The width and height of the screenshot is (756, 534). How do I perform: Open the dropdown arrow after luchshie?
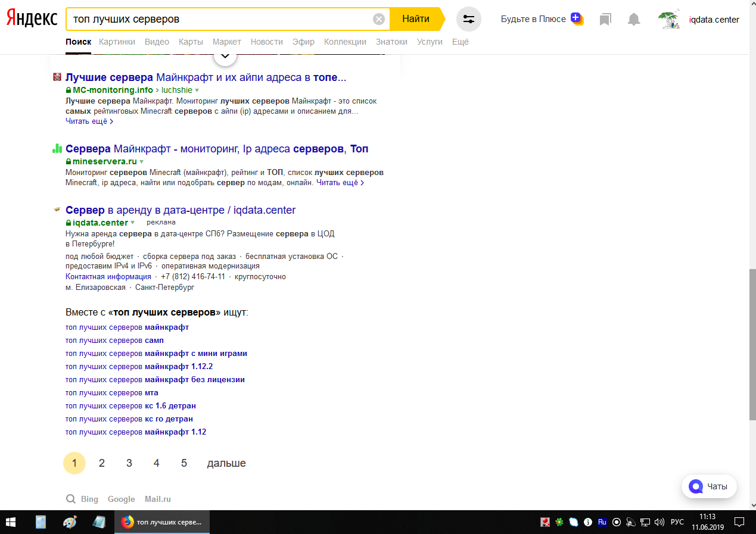[x=197, y=90]
